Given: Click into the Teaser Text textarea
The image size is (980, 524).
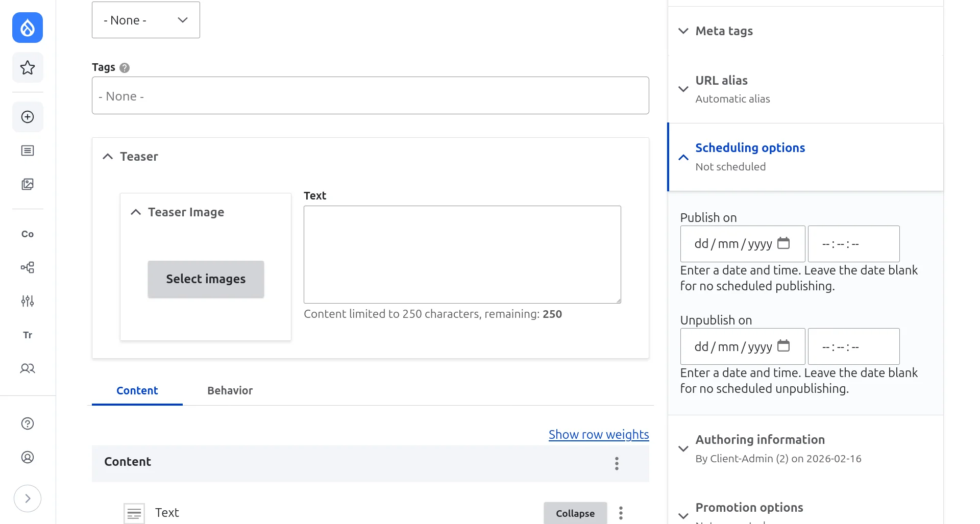Looking at the screenshot, I should click(462, 254).
